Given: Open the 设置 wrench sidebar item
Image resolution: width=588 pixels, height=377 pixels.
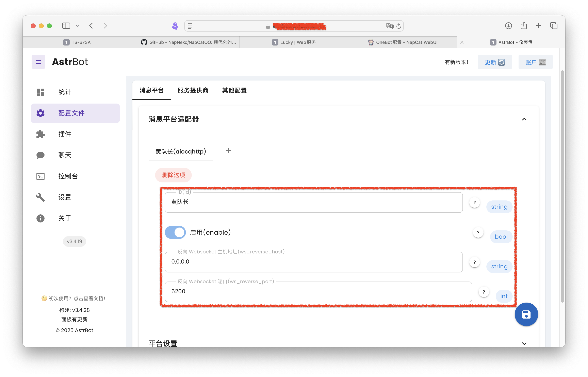Looking at the screenshot, I should point(75,197).
